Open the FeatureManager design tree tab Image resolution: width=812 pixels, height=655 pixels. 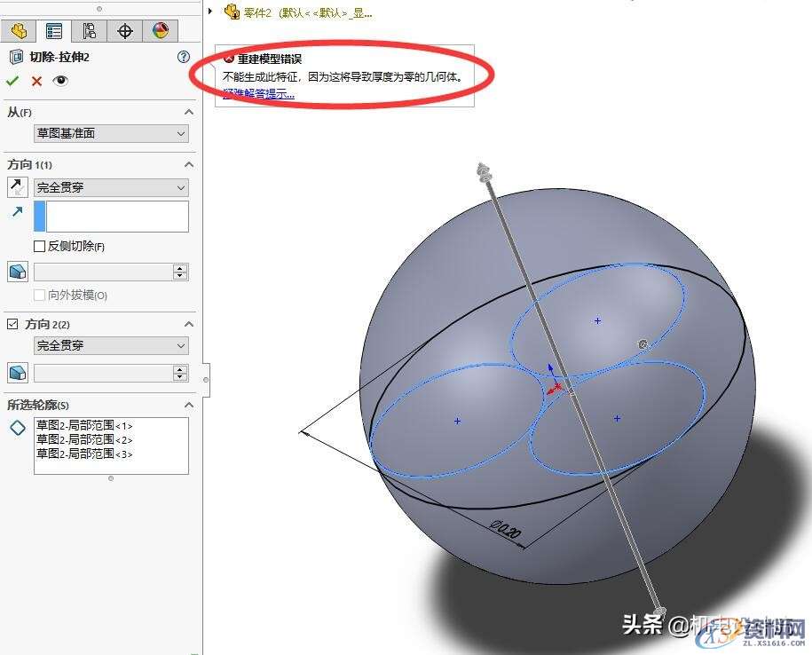[x=18, y=29]
